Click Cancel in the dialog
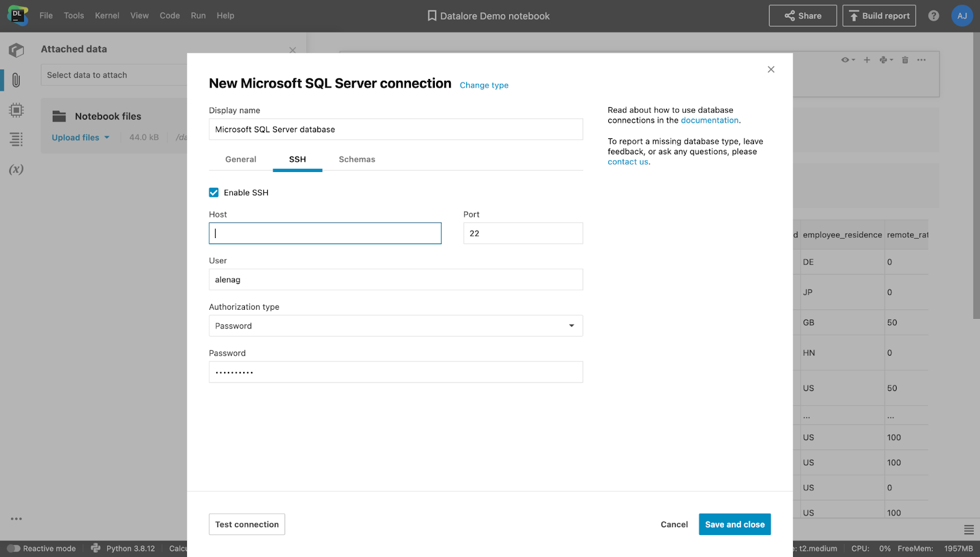 point(674,525)
